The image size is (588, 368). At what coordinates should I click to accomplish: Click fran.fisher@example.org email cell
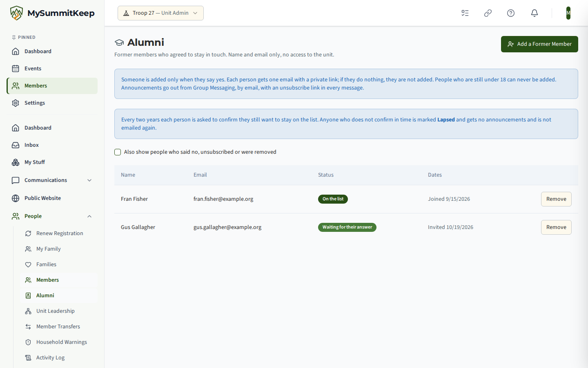[223, 199]
